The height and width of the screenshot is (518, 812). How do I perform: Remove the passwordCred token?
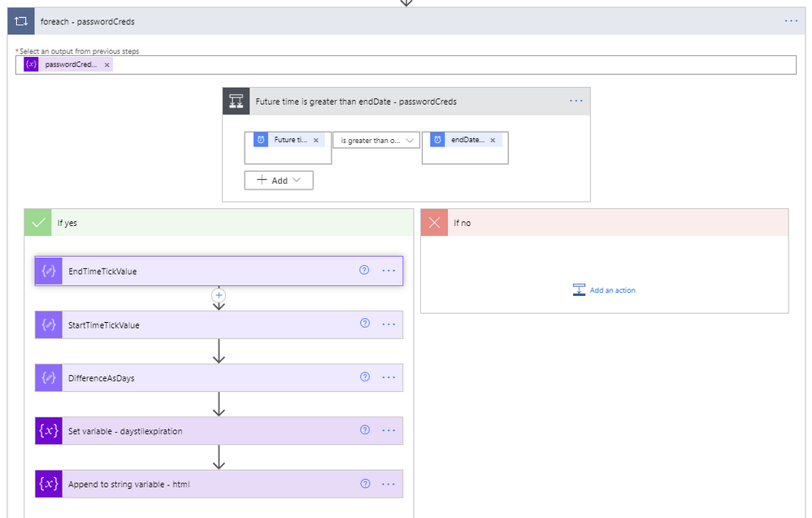[x=106, y=65]
